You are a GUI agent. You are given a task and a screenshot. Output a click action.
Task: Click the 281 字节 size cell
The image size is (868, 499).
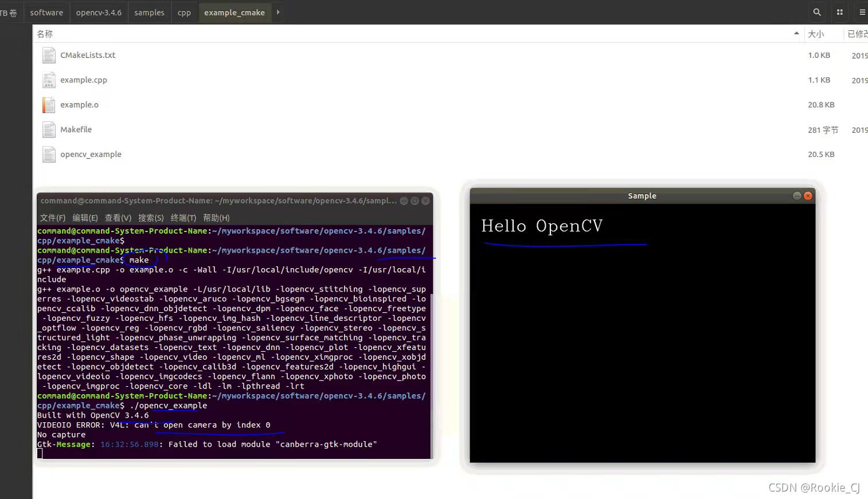point(823,130)
